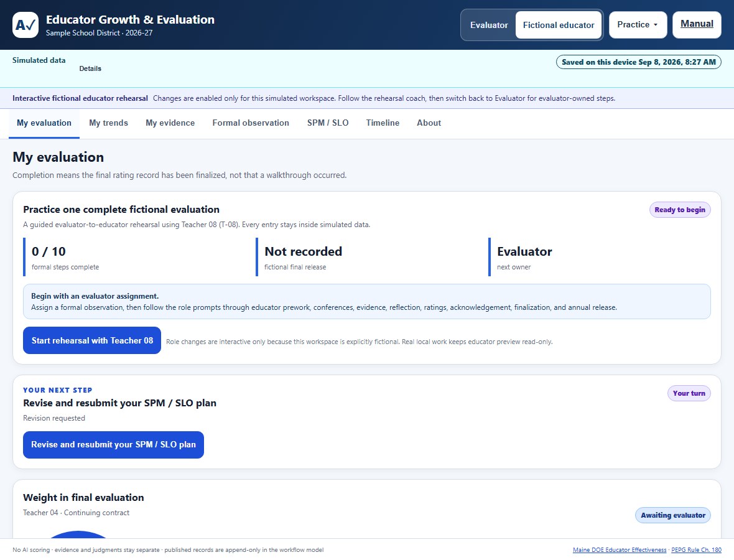Viewport: 734px width, 560px height.
Task: Click the YOUR NEXT STEP label
Action: [58, 390]
